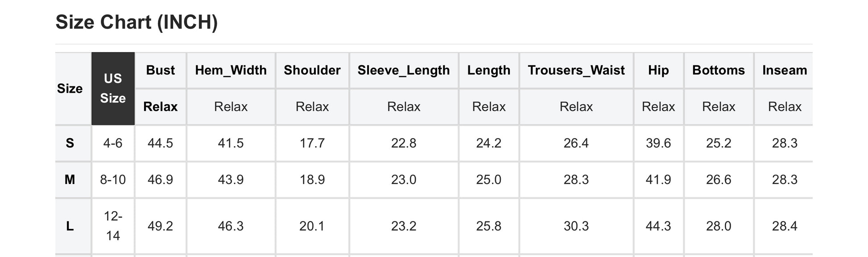This screenshot has height=257, width=868.
Task: Click the bold Relax label under Bust
Action: (x=160, y=107)
